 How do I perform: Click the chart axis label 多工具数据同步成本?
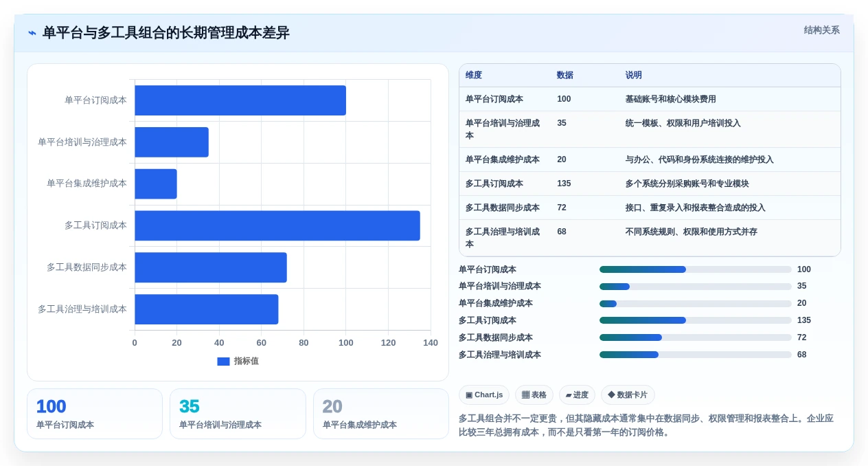87,267
